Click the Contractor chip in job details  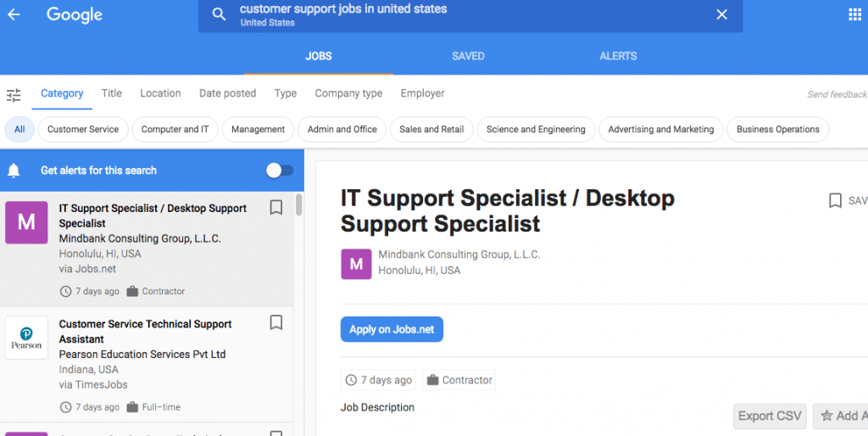(459, 380)
